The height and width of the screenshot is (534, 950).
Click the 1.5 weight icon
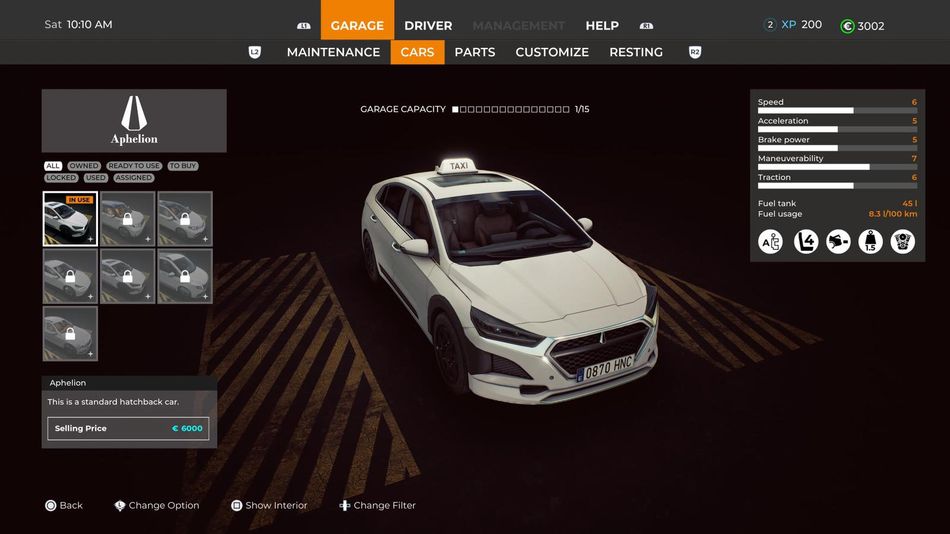(871, 242)
